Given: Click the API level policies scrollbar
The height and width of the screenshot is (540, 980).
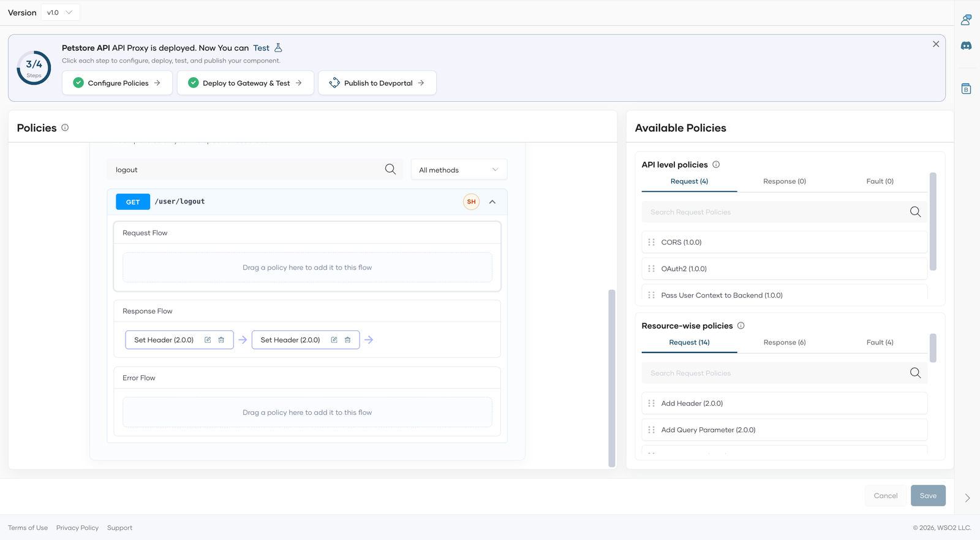Looking at the screenshot, I should 933,221.
